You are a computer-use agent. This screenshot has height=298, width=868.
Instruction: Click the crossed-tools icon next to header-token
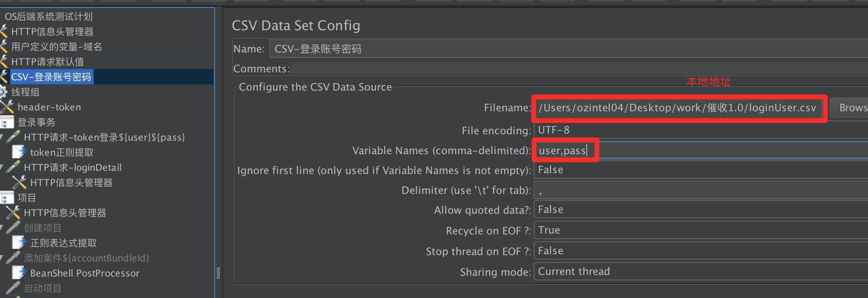click(x=7, y=107)
